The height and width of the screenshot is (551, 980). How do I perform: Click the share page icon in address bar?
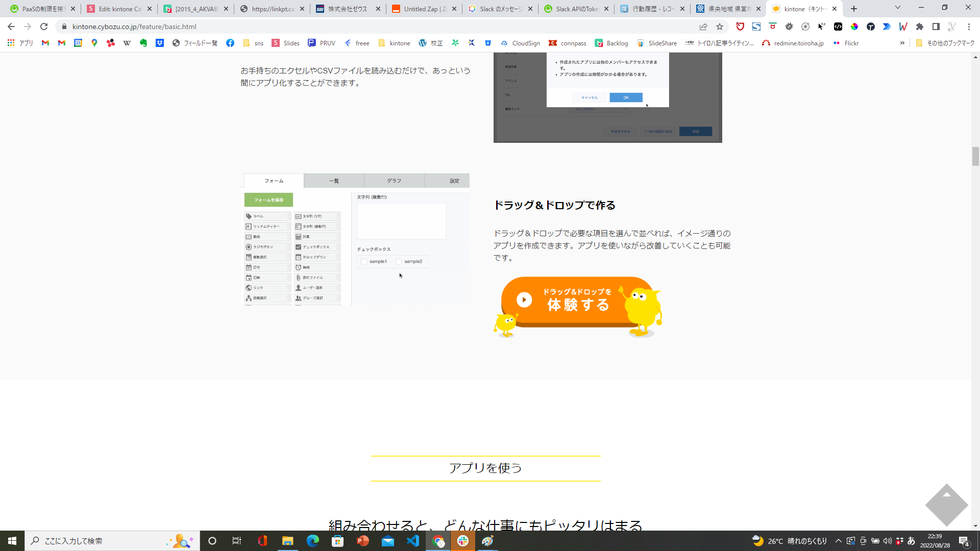click(703, 27)
